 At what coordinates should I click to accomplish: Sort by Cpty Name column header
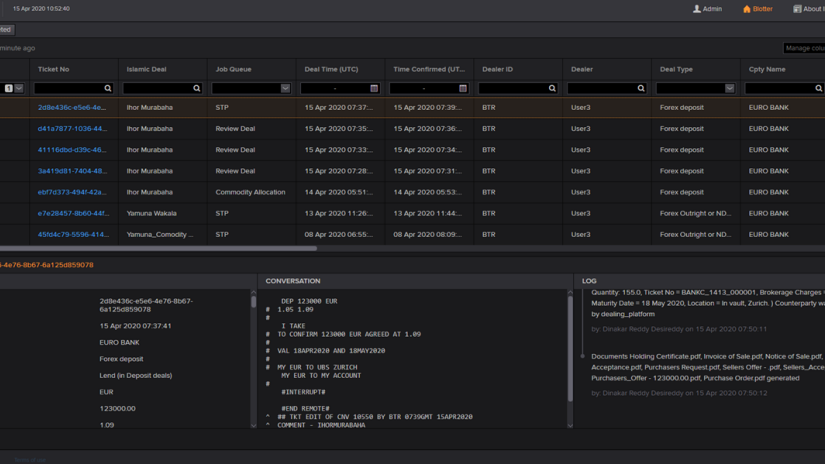pos(767,69)
